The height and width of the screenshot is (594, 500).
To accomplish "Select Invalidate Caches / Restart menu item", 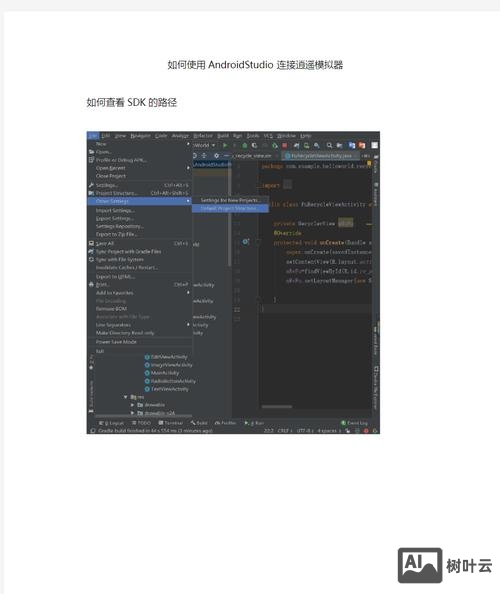I will 139,267.
